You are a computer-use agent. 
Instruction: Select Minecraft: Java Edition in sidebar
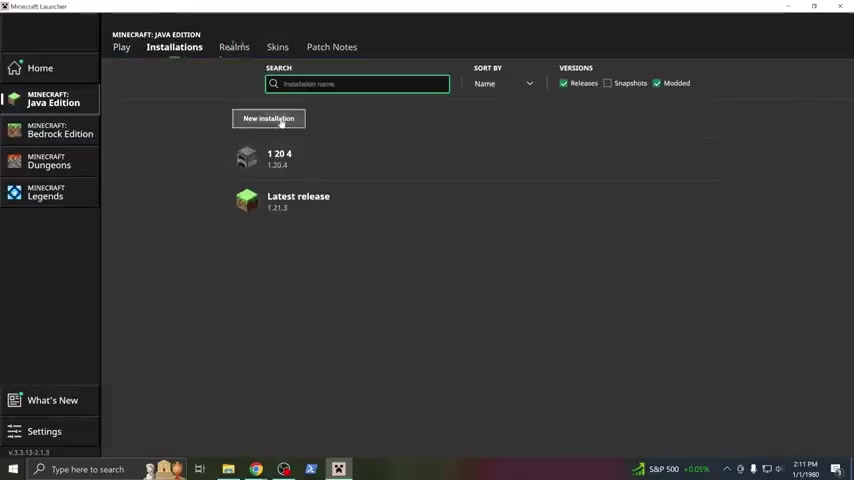[x=50, y=99]
